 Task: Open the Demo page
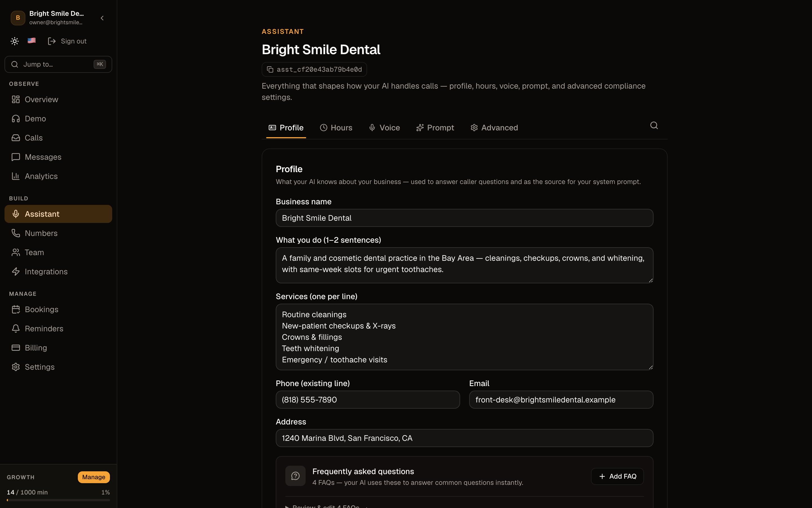[x=58, y=119]
